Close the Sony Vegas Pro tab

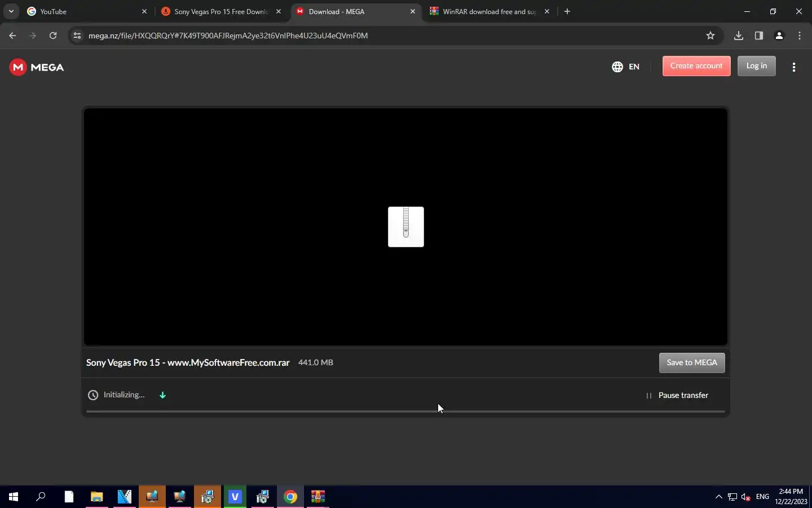coord(279,11)
